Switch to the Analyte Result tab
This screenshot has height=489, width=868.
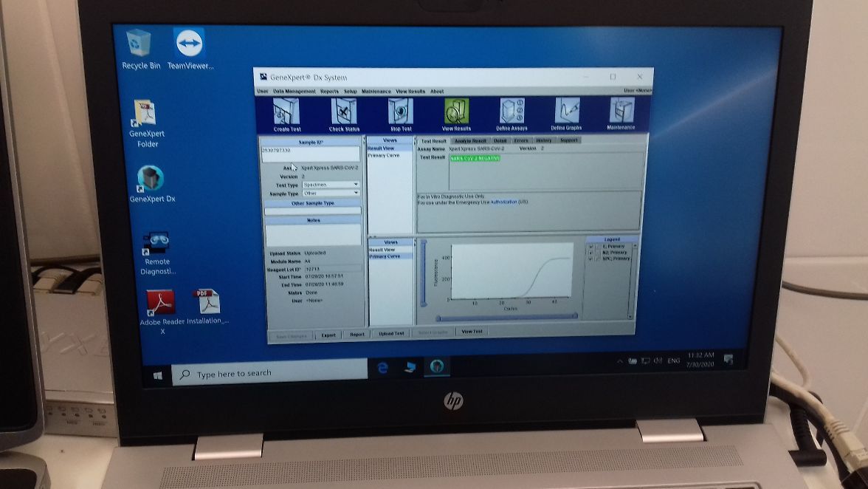tap(471, 140)
